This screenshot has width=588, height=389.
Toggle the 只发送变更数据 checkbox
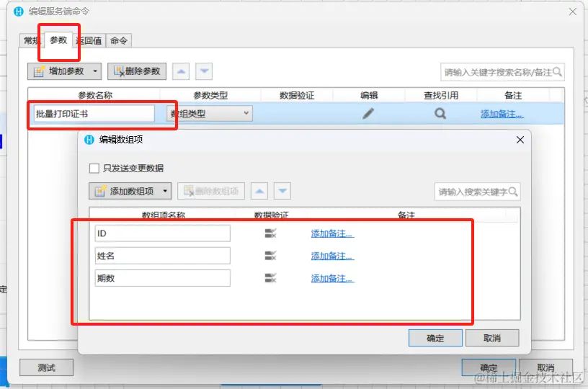click(x=94, y=168)
